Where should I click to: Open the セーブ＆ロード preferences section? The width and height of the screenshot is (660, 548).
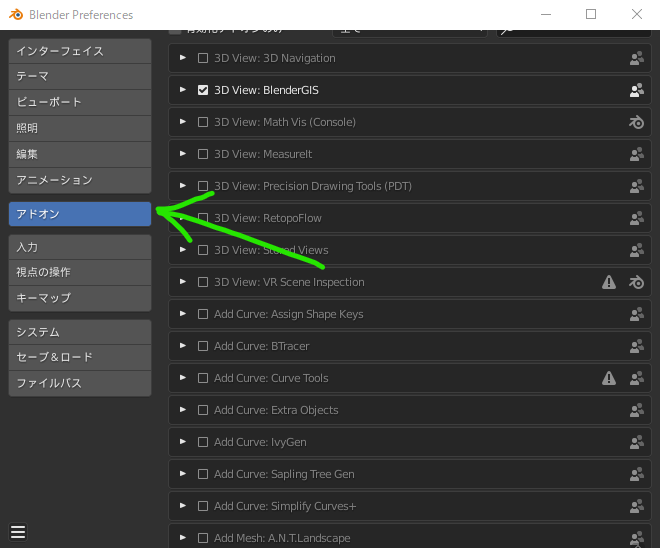pyautogui.click(x=80, y=357)
